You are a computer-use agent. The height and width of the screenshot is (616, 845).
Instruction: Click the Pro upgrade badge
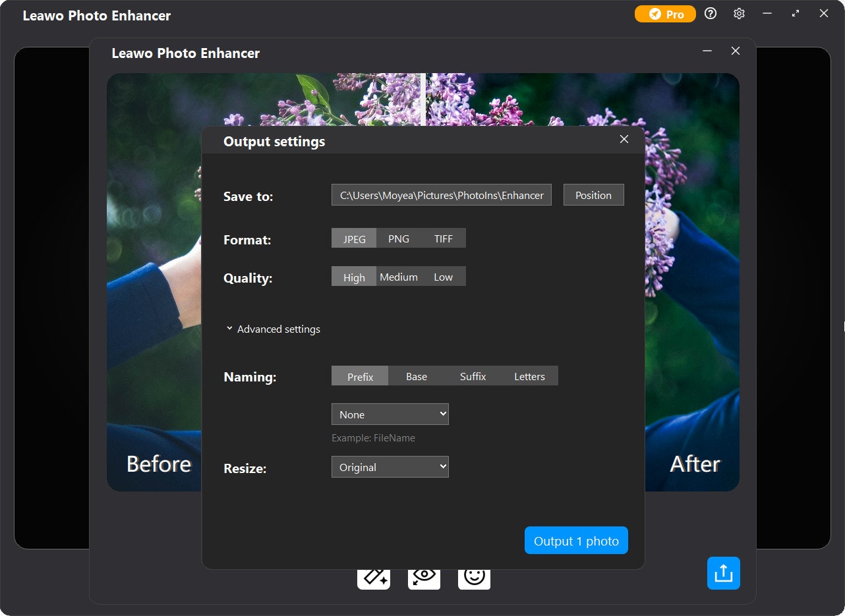[665, 14]
